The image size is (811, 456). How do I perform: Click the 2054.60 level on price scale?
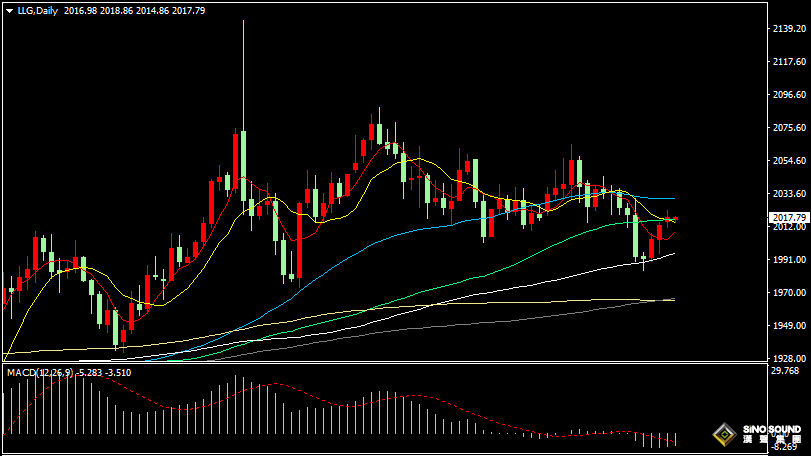point(789,161)
